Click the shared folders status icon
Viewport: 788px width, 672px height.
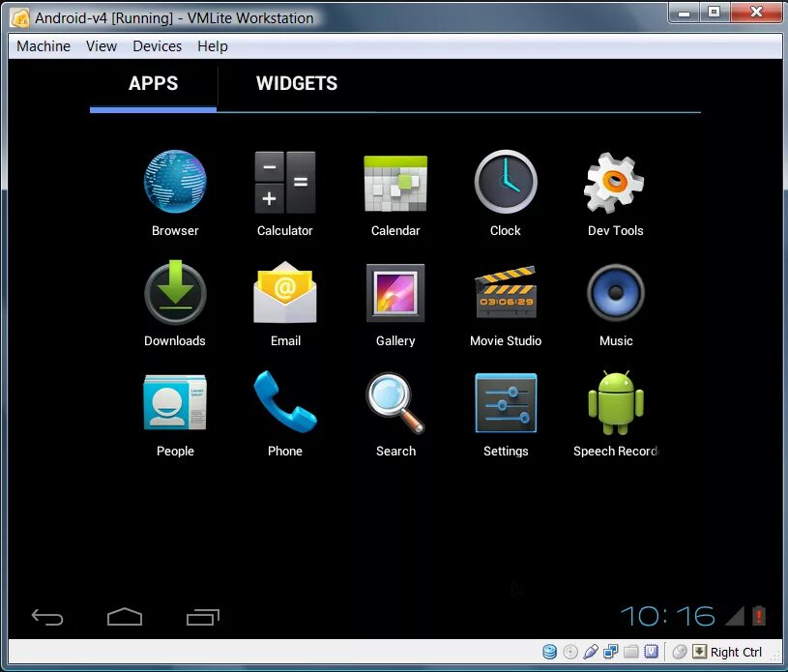(630, 652)
